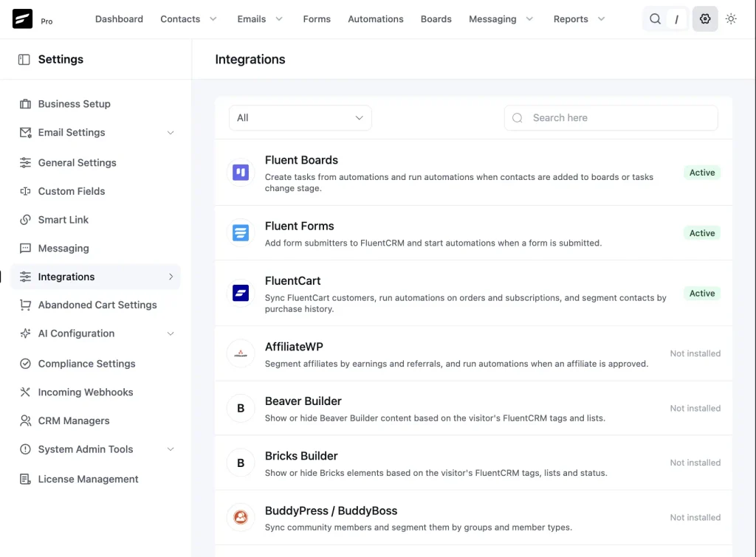This screenshot has width=756, height=557.
Task: Open the Messaging nav dropdown arrow
Action: coord(529,18)
